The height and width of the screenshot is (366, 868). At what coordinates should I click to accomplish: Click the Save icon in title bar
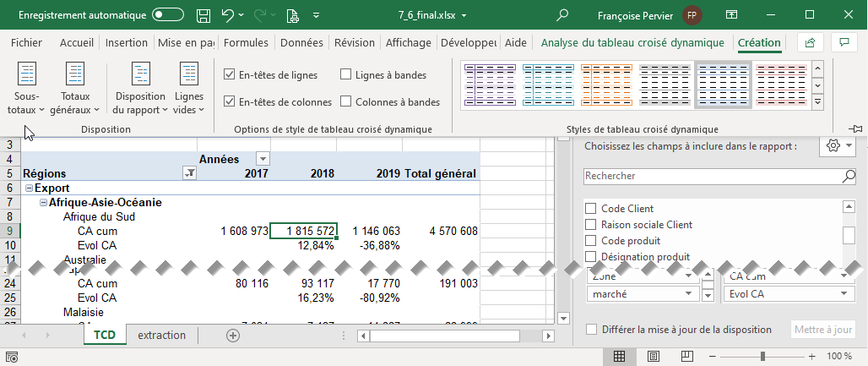[203, 15]
